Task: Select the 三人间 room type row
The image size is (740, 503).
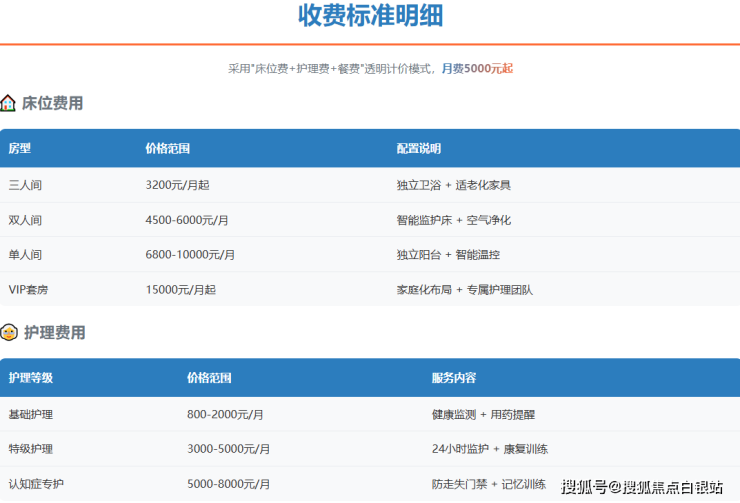Action: [x=25, y=185]
